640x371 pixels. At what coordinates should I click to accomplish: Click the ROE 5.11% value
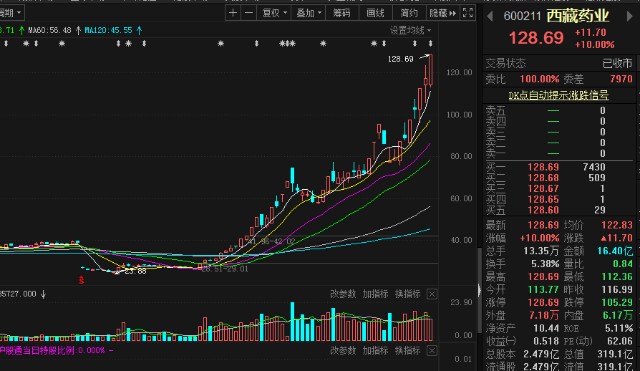coord(619,329)
